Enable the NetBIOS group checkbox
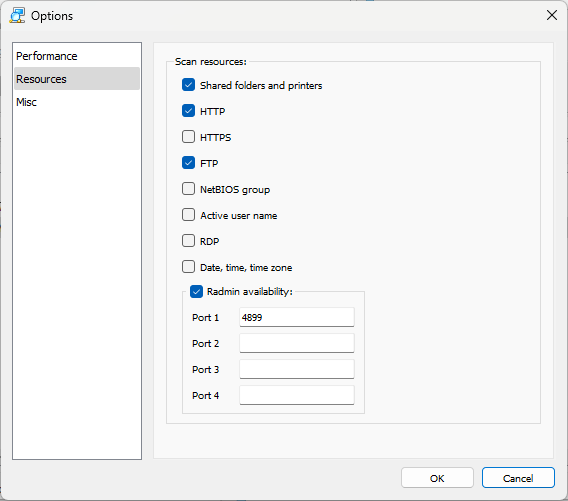The image size is (568, 501). pyautogui.click(x=188, y=189)
